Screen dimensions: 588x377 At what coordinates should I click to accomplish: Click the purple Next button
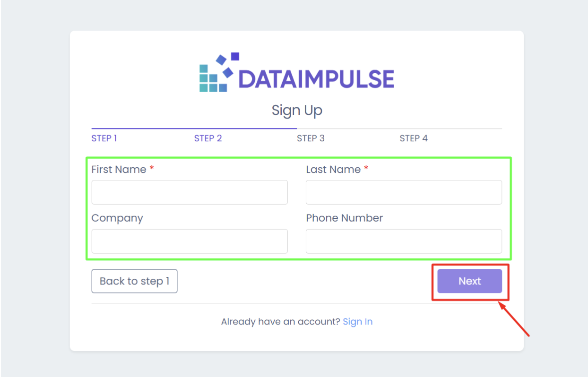(x=469, y=281)
